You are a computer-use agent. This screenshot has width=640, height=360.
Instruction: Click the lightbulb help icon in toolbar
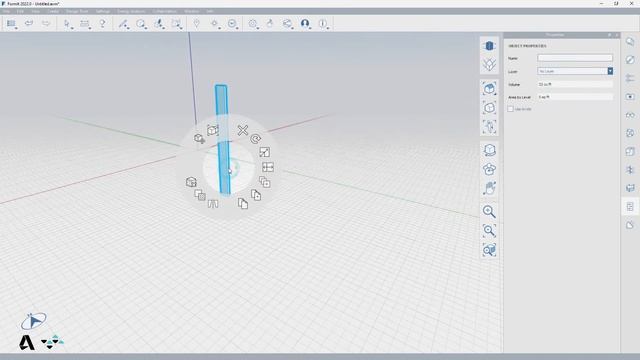[102, 23]
